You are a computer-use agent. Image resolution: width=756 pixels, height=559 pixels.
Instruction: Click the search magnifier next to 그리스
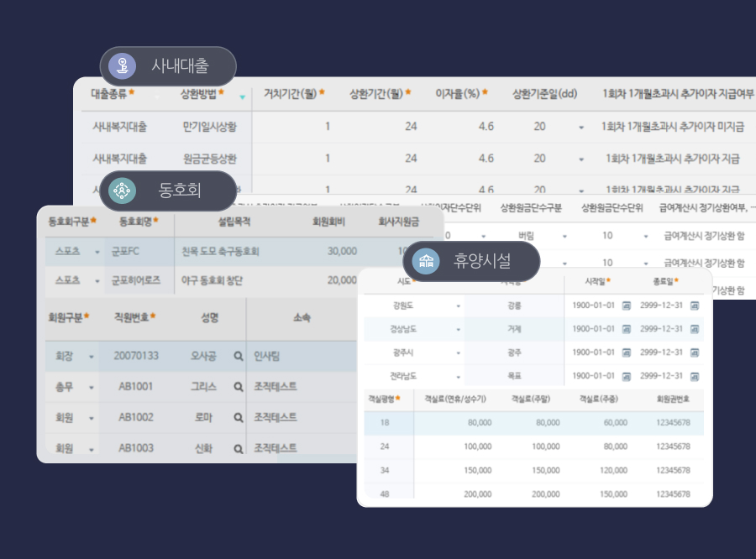pos(239,387)
